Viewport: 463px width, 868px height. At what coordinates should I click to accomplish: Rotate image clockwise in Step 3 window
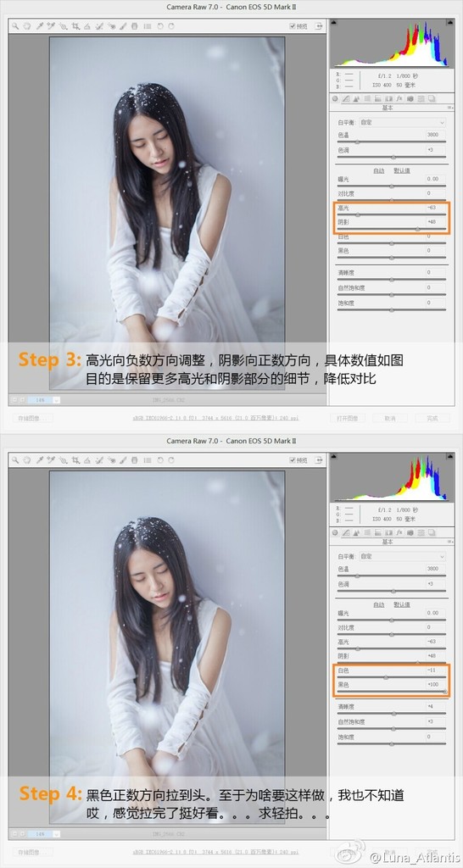point(171,26)
